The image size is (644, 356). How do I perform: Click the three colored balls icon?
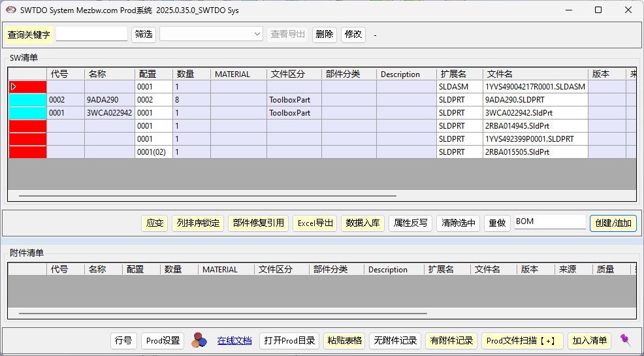point(199,340)
